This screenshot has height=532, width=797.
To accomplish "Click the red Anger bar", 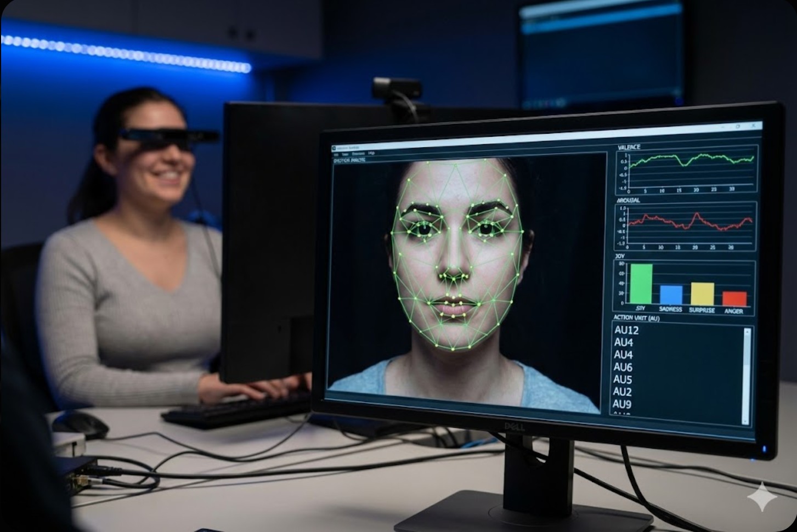I will 734,299.
